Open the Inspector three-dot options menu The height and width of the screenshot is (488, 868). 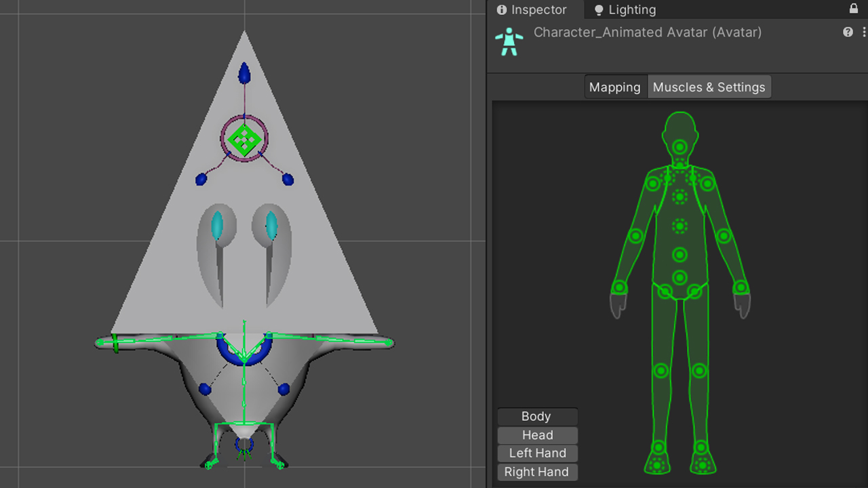click(x=864, y=32)
